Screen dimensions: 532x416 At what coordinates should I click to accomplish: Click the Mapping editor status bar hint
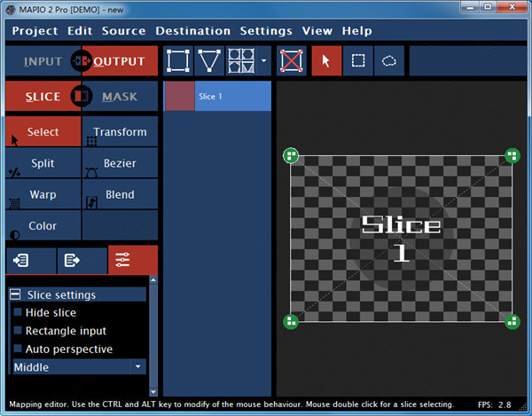[x=231, y=404]
